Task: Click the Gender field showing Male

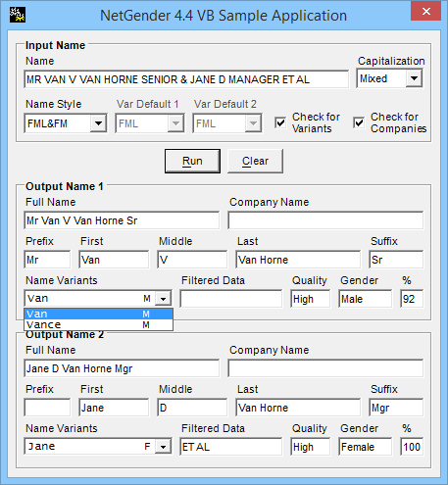Action: tap(365, 299)
